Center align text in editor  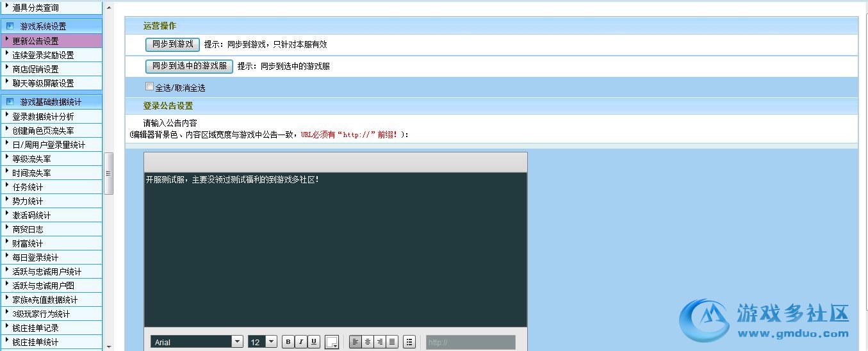point(368,342)
